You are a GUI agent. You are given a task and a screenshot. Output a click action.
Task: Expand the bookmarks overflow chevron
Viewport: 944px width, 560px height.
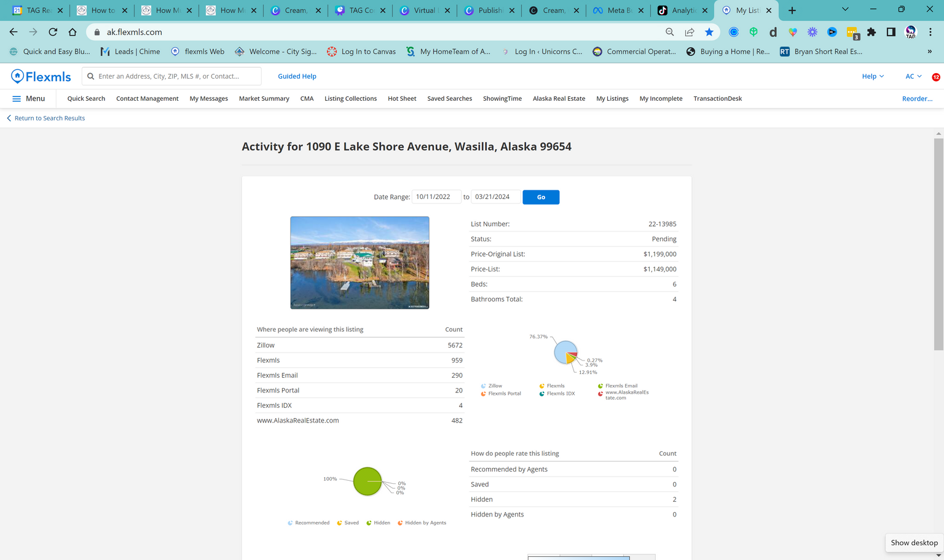click(x=929, y=52)
